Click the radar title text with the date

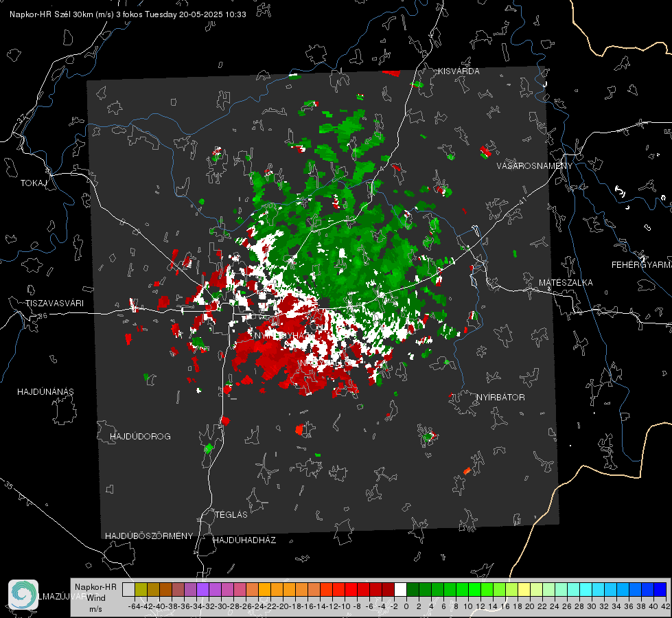(128, 14)
